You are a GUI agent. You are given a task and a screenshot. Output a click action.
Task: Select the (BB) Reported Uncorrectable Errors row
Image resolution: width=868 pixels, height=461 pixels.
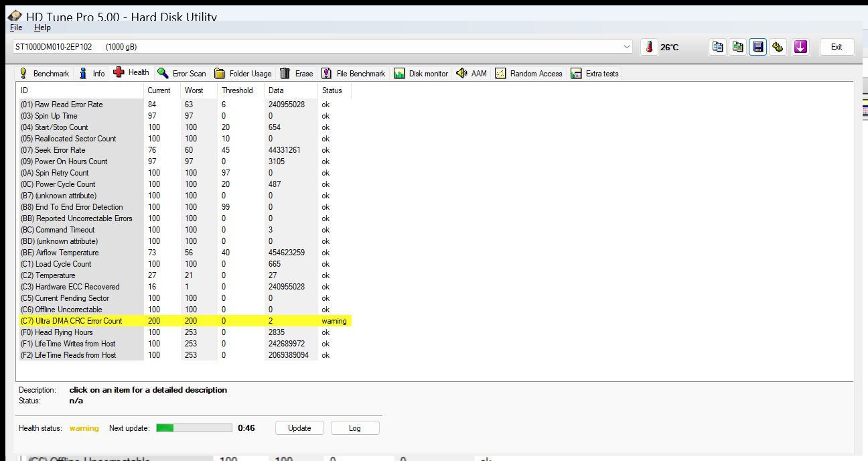click(184, 218)
